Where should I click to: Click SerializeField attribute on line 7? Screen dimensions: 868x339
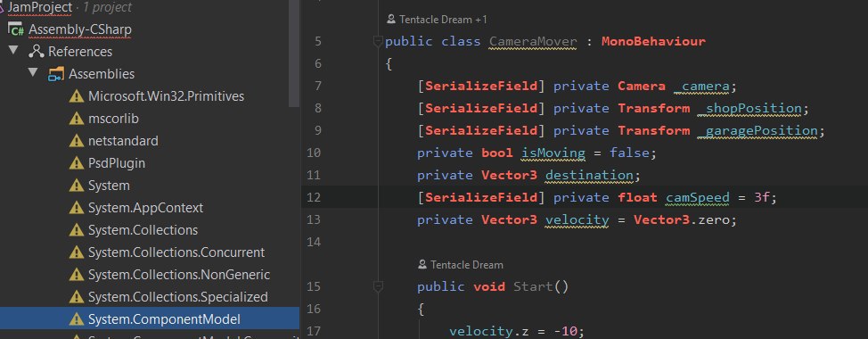(481, 87)
